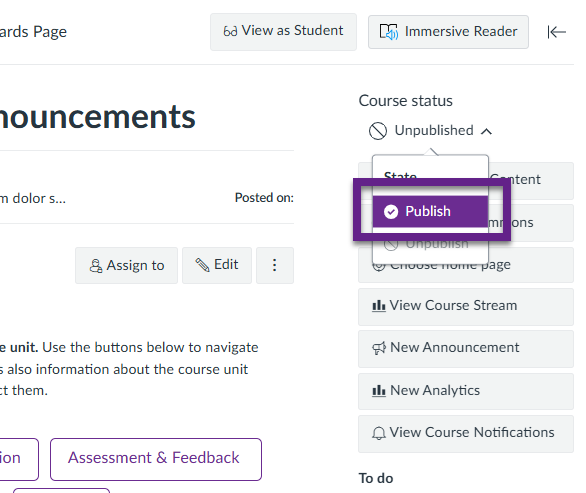The width and height of the screenshot is (586, 493).
Task: Click the megaphone icon for New Announcement
Action: tap(379, 348)
